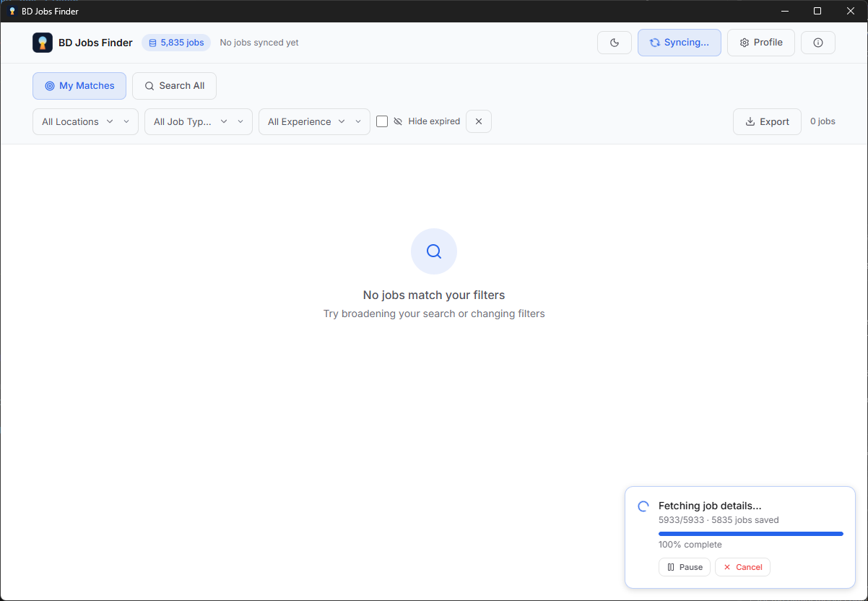Open the All Job Types dropdown
868x601 pixels.
coord(199,121)
